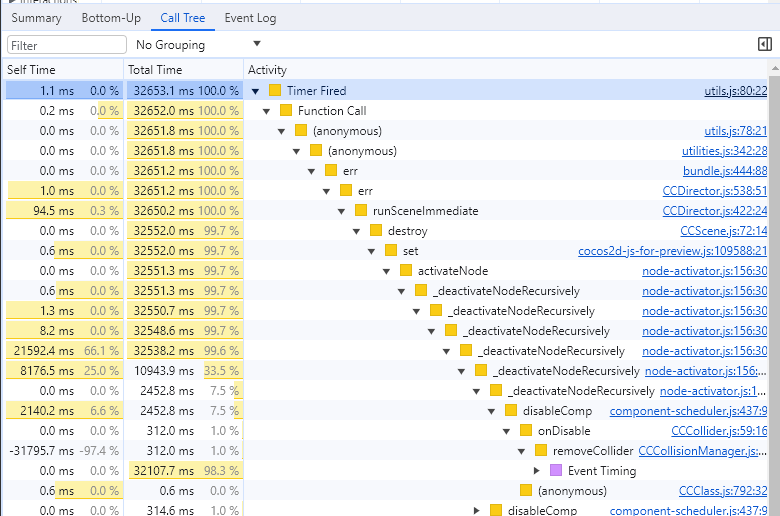Screen dimensions: 780x516
Task: Switch to the Summary tab
Action: tap(36, 18)
